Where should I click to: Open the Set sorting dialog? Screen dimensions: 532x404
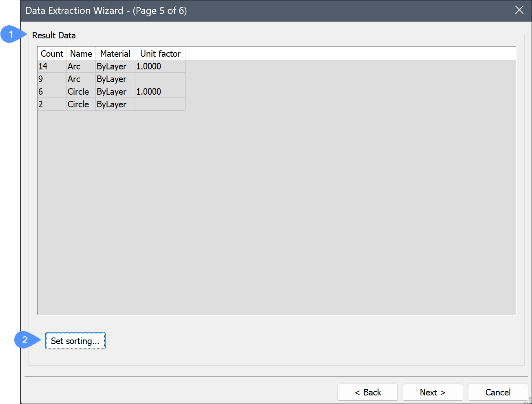coord(75,341)
